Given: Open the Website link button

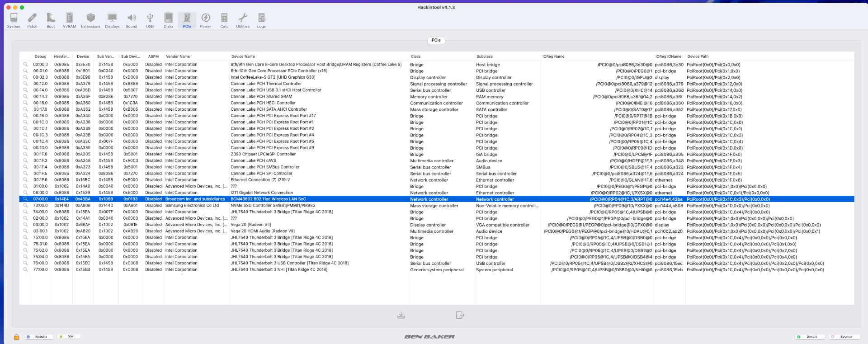Looking at the screenshot, I should 39,337.
